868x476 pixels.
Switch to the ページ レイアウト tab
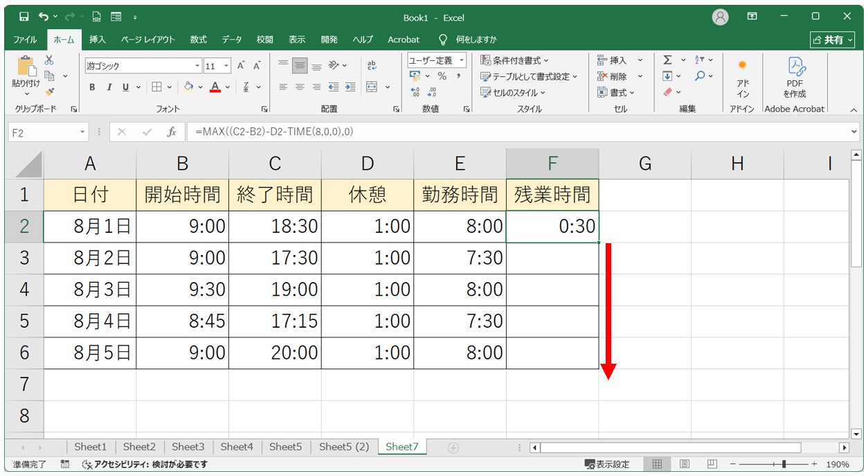148,39
